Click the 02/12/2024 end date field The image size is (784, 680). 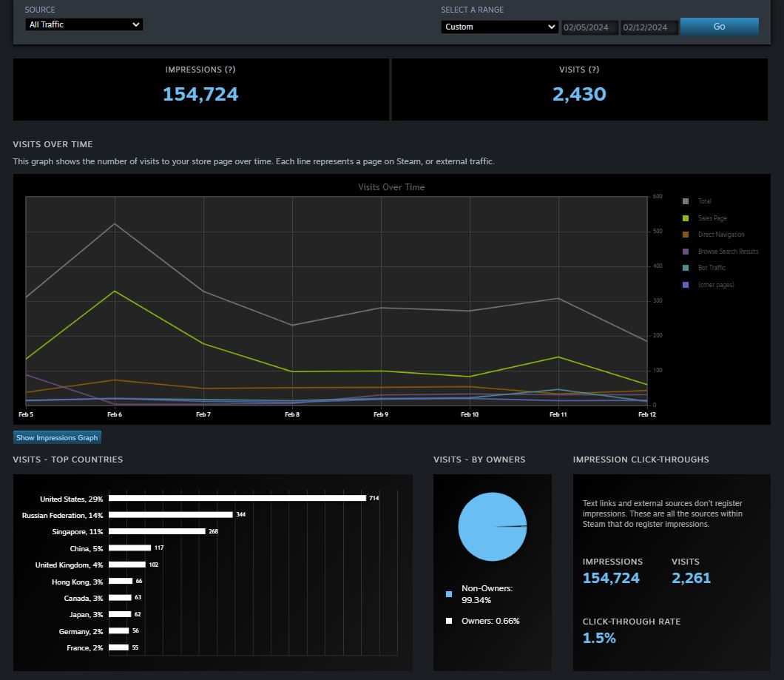coord(649,27)
